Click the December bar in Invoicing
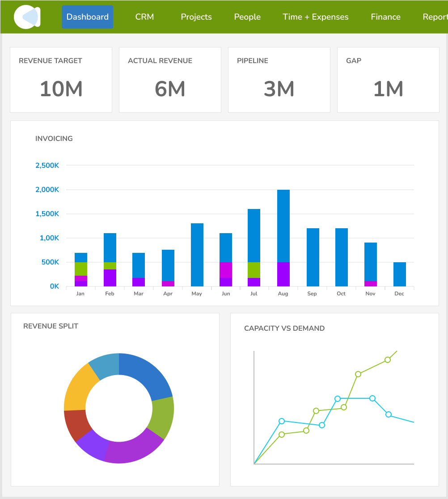This screenshot has height=499, width=448. click(x=399, y=274)
